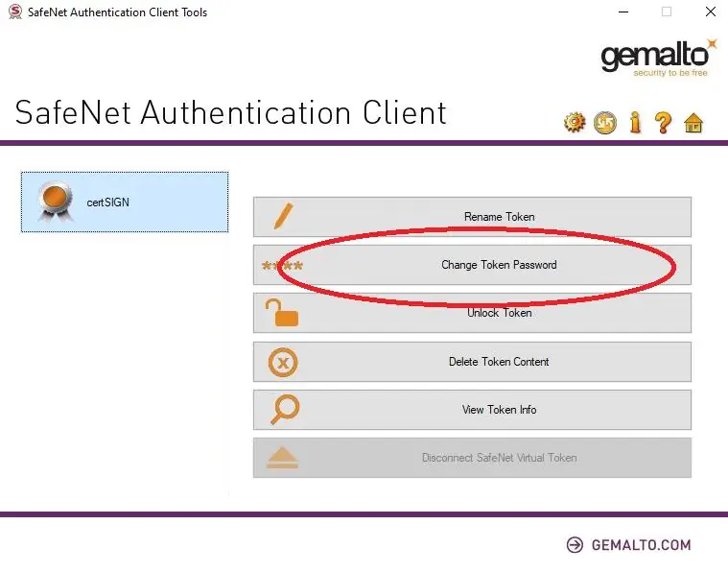Viewport: 728px width, 572px height.
Task: Click the Refresh icon in the toolbar
Action: click(x=604, y=123)
